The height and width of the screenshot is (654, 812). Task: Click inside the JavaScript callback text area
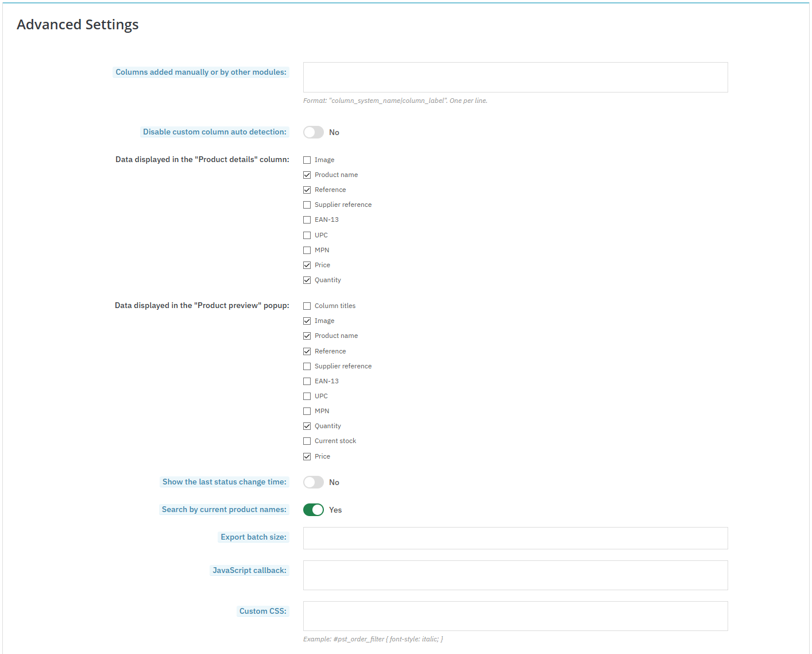[516, 575]
